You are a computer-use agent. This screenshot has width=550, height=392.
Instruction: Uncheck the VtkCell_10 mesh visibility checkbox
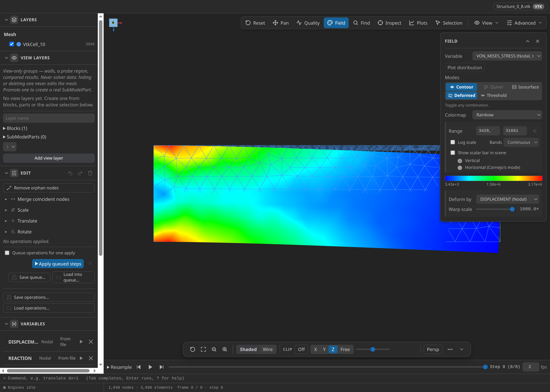[12, 44]
